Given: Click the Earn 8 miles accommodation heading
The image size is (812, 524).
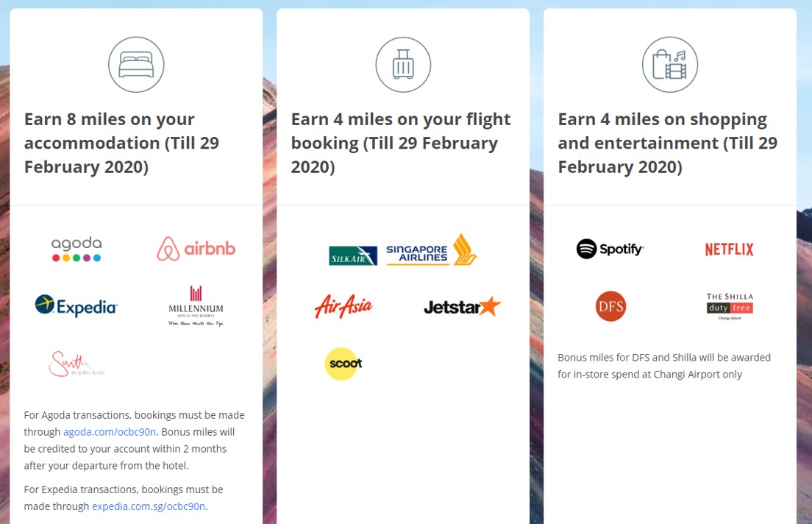Looking at the screenshot, I should [x=121, y=143].
